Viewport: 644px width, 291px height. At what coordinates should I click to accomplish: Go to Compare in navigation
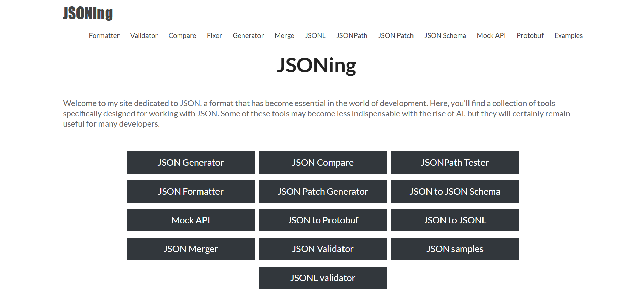point(182,35)
